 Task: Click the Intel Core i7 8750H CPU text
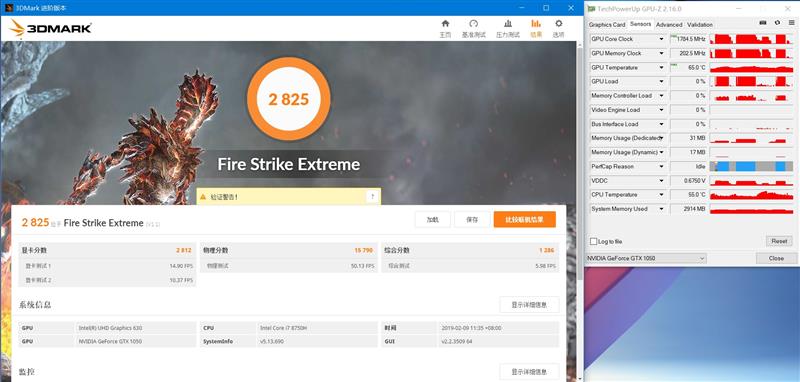(x=284, y=328)
